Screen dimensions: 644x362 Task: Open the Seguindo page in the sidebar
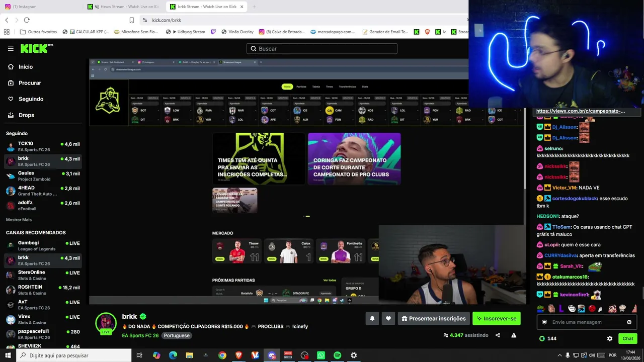pyautogui.click(x=31, y=99)
